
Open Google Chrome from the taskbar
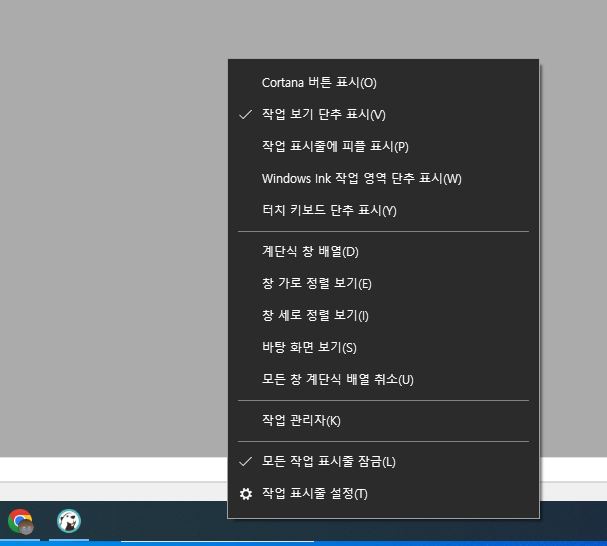(x=20, y=521)
